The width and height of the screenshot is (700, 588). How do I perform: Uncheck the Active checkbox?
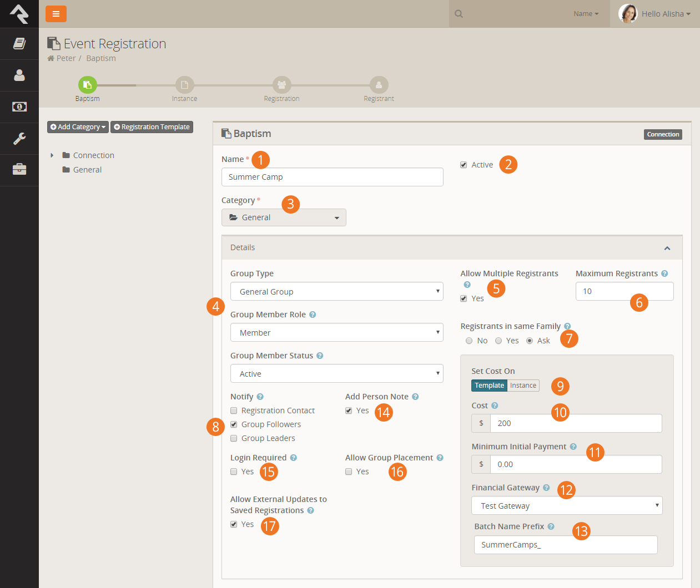(x=464, y=165)
